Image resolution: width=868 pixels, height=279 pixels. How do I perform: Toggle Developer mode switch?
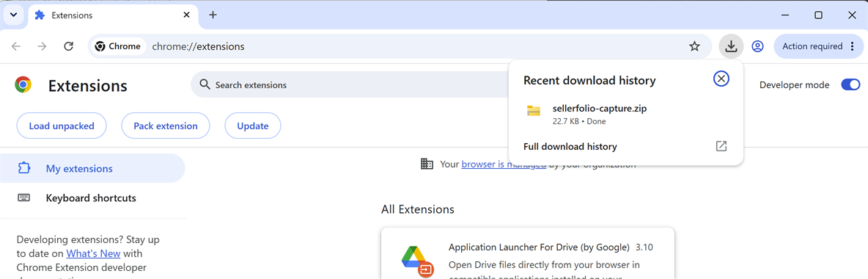[850, 85]
